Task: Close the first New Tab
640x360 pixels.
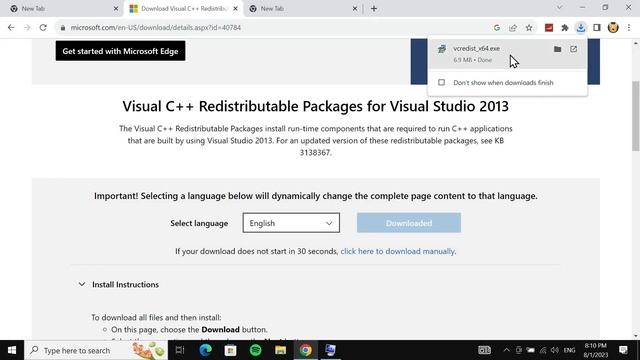Action: tap(116, 9)
